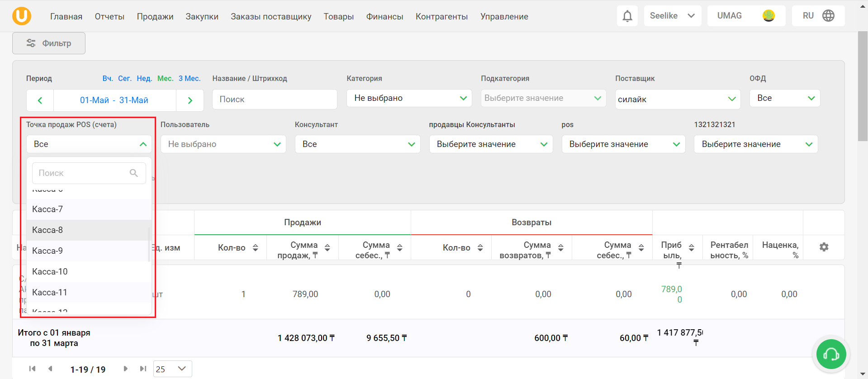Set period to Вч. shortcut
This screenshot has height=379, width=868.
[108, 78]
